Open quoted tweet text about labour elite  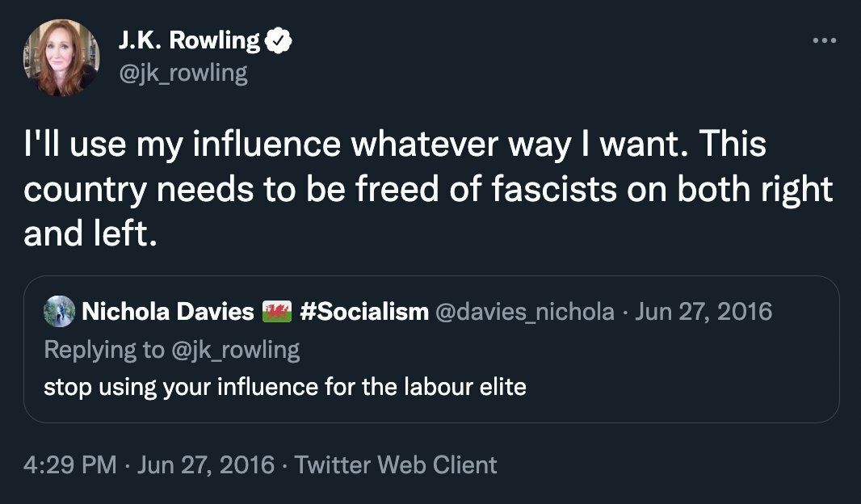click(x=284, y=387)
